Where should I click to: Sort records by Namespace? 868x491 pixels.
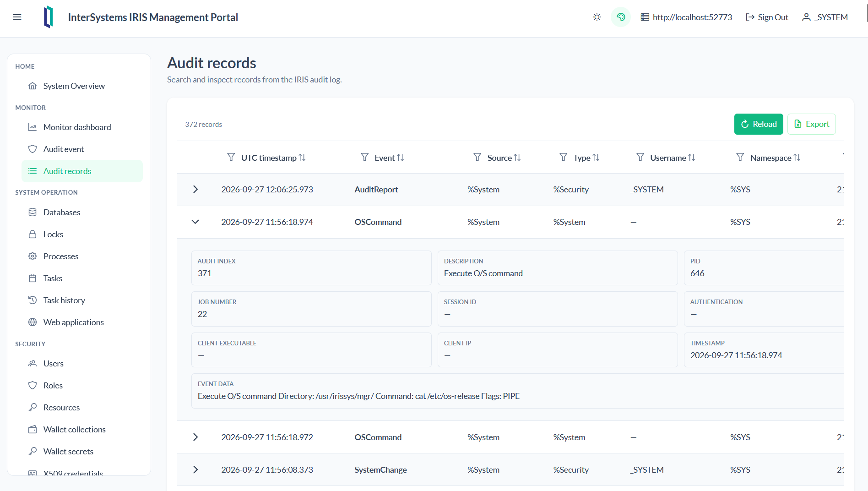pos(797,158)
